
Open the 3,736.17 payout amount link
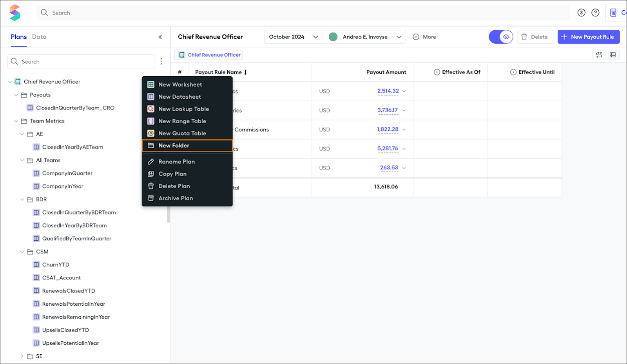pos(388,110)
